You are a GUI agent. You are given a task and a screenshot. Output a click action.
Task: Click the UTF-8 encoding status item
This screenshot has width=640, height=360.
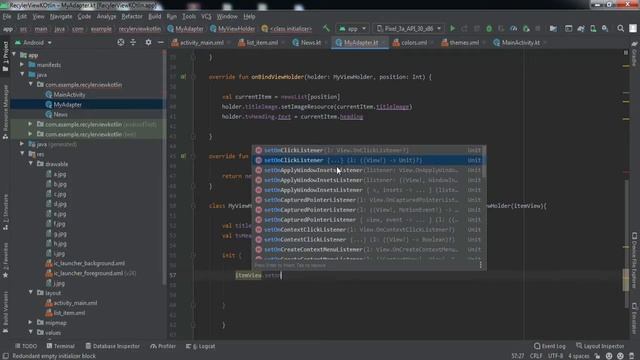coord(555,356)
